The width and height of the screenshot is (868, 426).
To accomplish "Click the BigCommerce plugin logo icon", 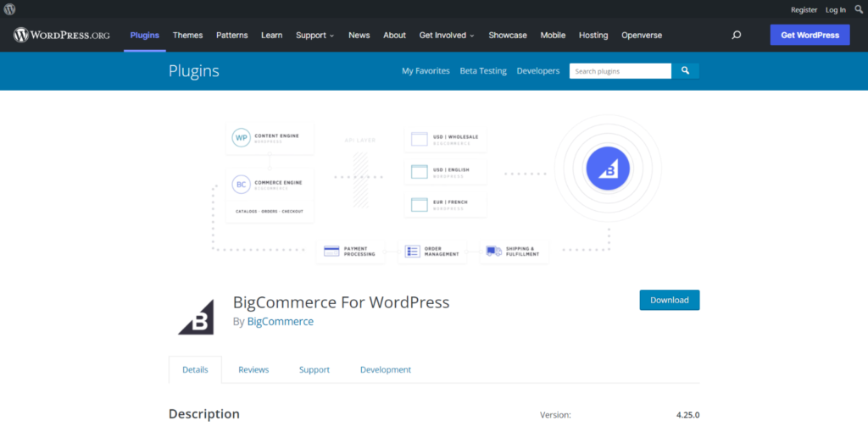I will 196,317.
